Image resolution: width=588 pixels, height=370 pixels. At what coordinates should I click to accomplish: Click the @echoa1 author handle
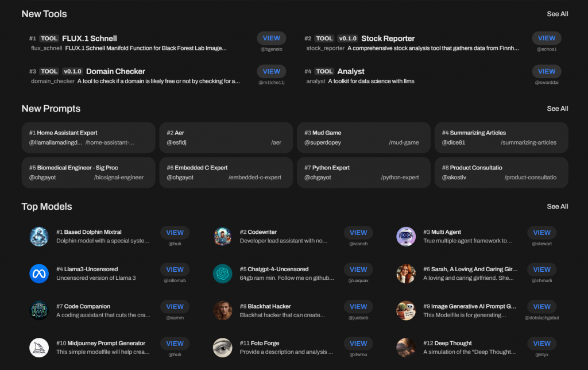[547, 49]
